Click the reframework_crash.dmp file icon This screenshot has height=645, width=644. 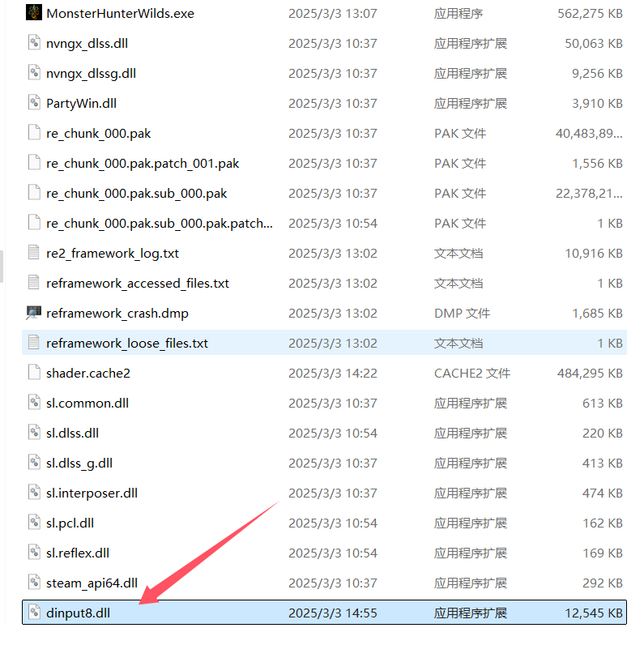(x=33, y=313)
